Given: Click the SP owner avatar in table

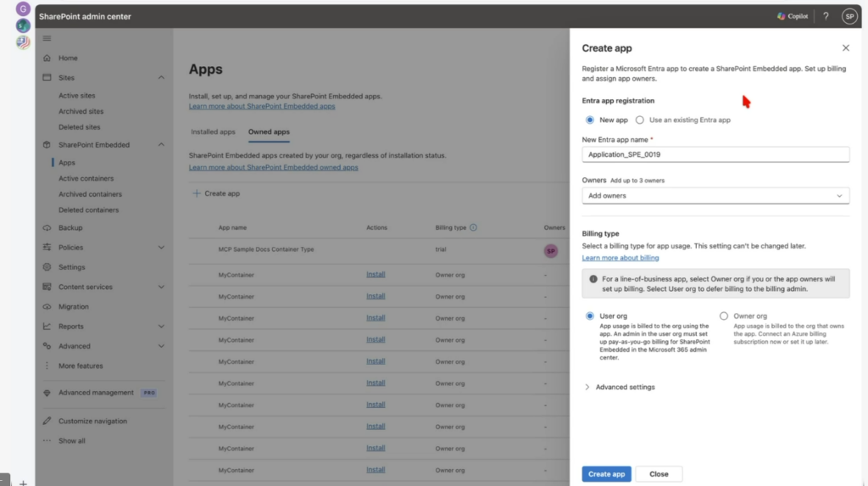Looking at the screenshot, I should click(551, 251).
